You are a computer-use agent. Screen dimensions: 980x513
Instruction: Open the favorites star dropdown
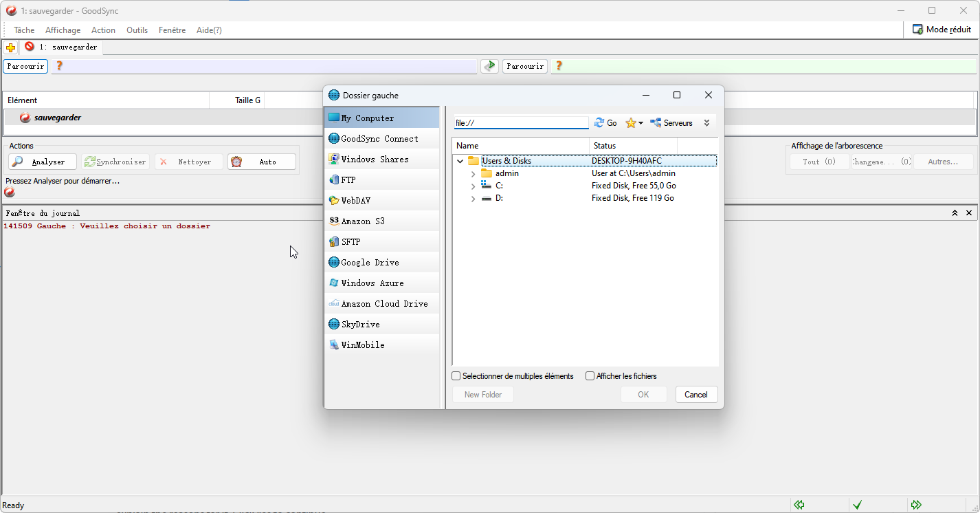[634, 123]
